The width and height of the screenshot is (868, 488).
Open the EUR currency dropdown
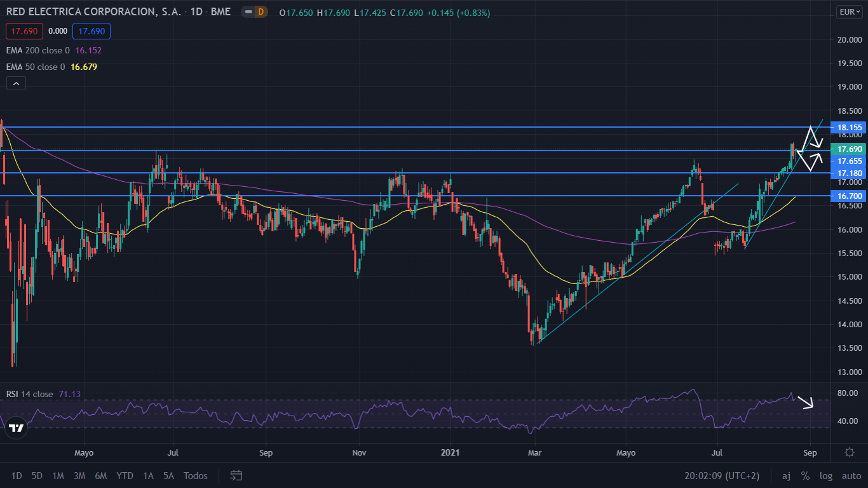tap(849, 11)
